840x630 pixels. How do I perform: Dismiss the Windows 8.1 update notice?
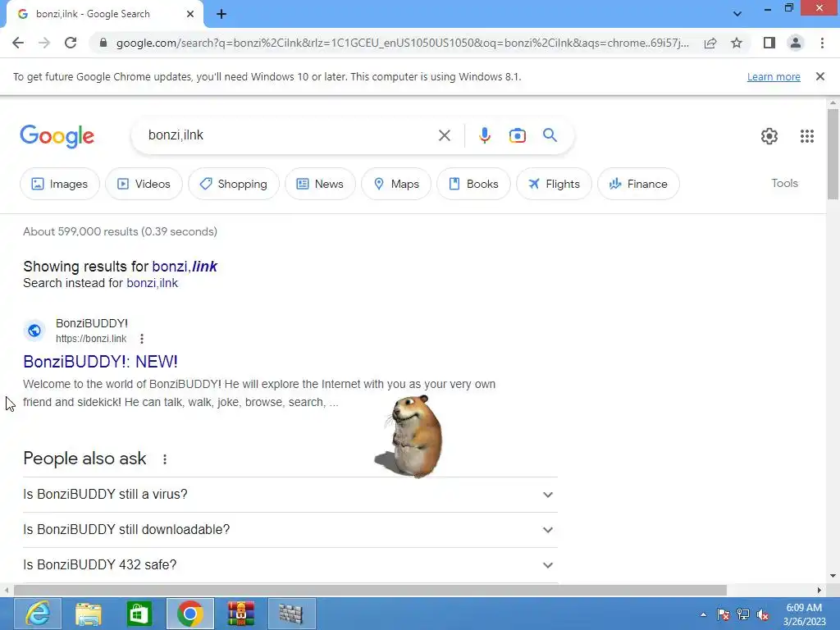coord(819,76)
